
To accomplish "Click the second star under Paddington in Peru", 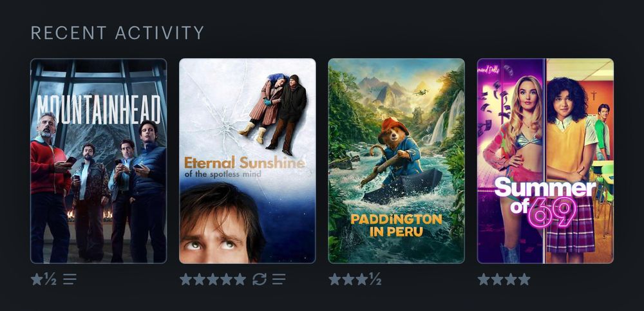I will pos(348,279).
